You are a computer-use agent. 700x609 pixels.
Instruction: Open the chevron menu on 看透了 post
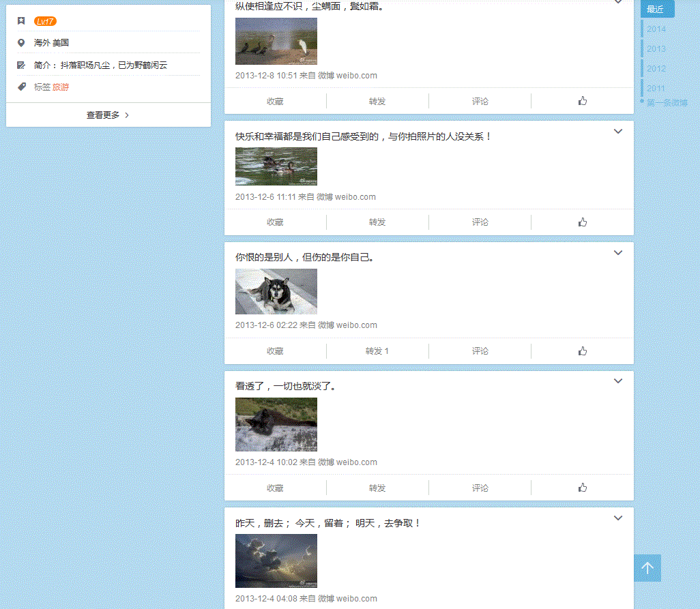pyautogui.click(x=618, y=381)
